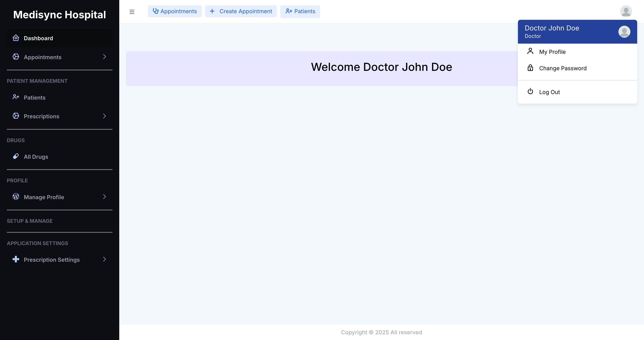Screen dimensions: 644x340
Task: Click top-right user avatar thumbnail
Action: [626, 11]
